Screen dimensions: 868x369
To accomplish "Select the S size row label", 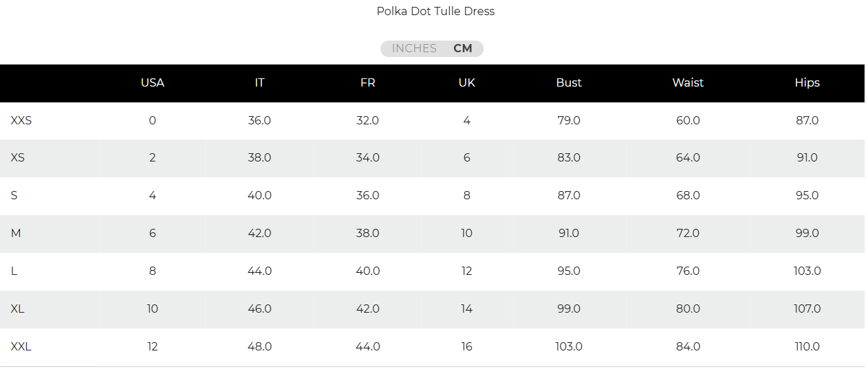I will pyautogui.click(x=14, y=195).
